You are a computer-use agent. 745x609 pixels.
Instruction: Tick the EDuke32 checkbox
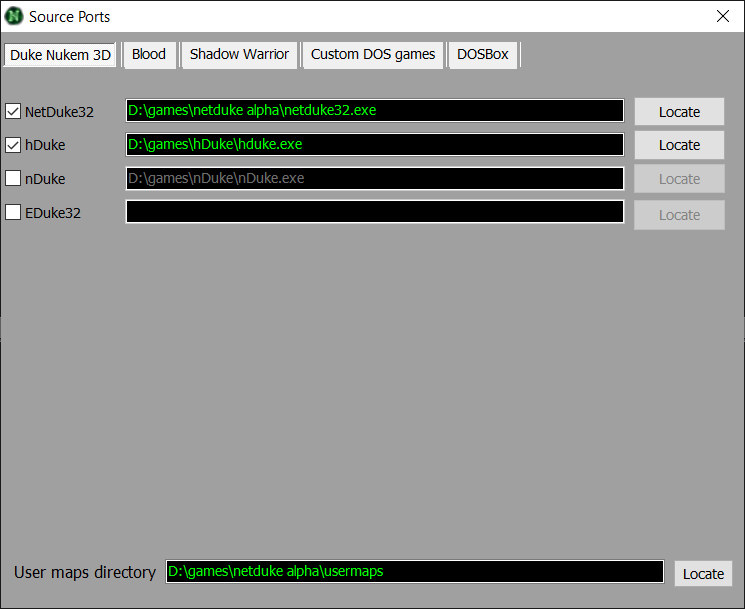click(x=13, y=212)
